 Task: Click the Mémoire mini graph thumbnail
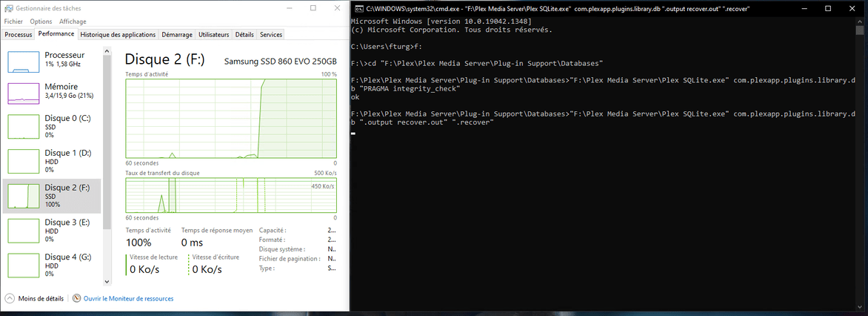tap(23, 93)
